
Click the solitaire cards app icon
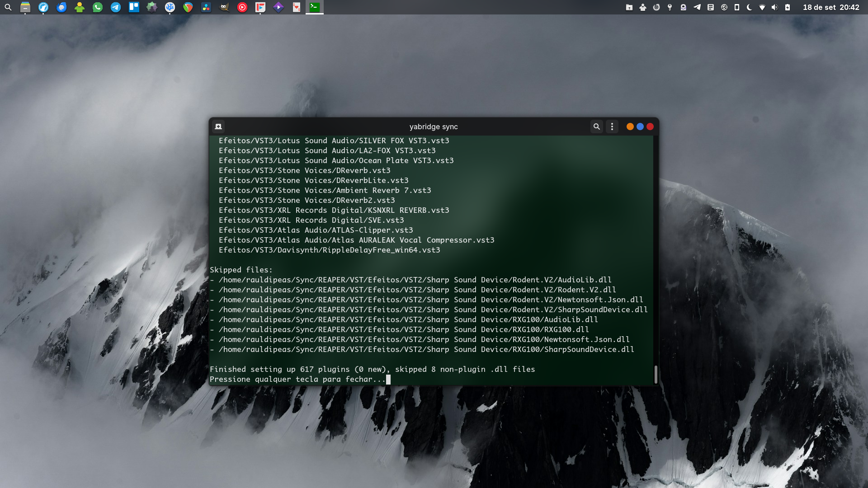(x=297, y=7)
